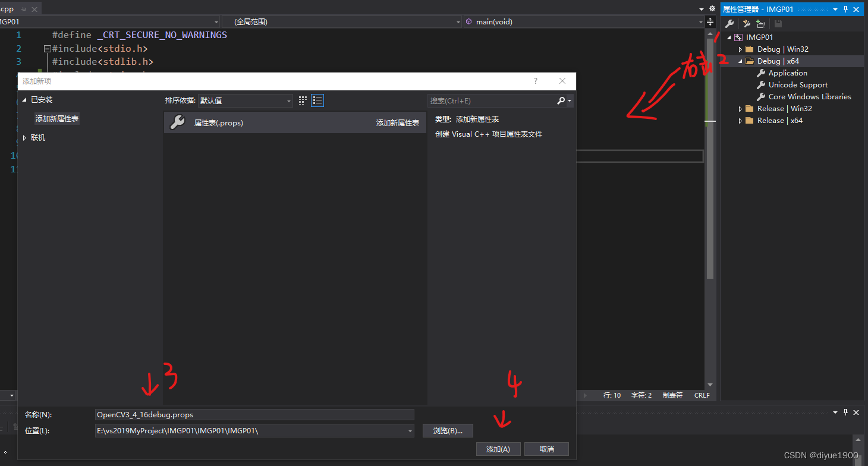Click the search magnifier icon in dialog
Image resolution: width=868 pixels, height=466 pixels.
561,101
